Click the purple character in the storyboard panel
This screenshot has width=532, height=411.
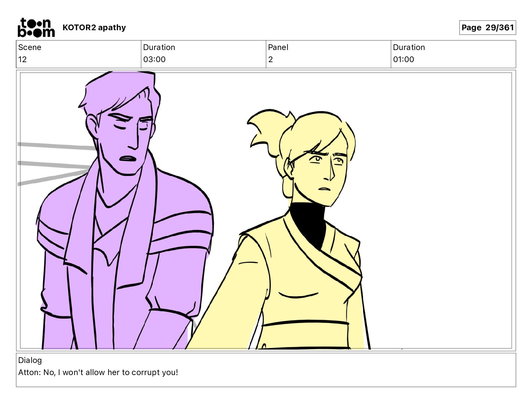[124, 211]
